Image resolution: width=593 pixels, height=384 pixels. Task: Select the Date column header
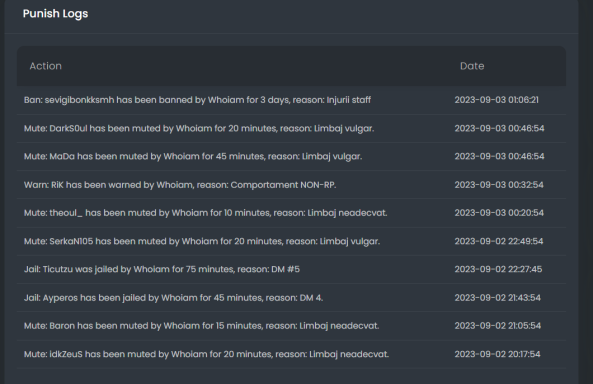click(472, 66)
